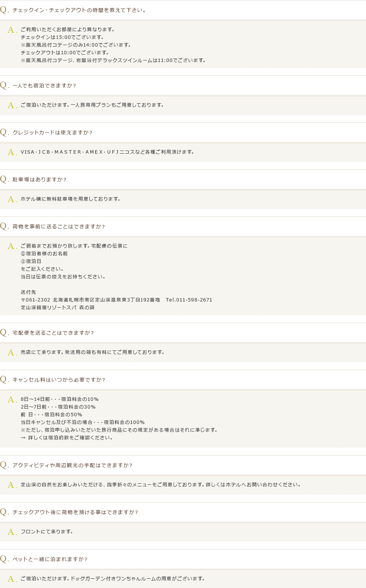Select the チェックアウト後に荷物を預ける question heading

[75, 512]
